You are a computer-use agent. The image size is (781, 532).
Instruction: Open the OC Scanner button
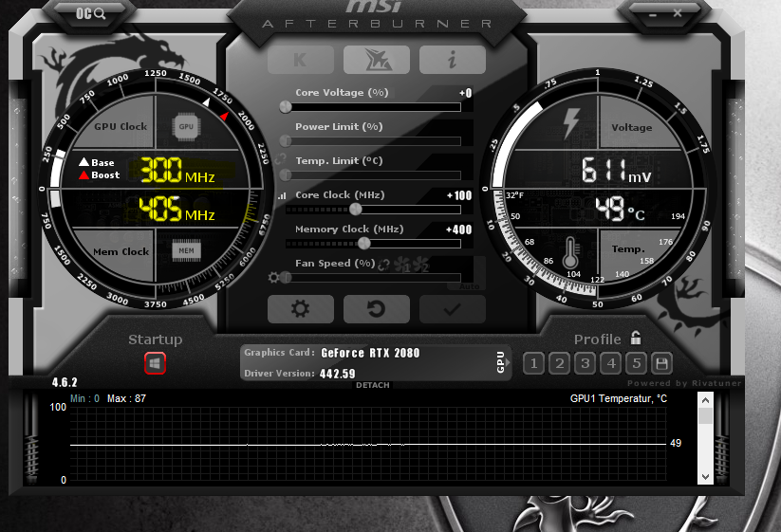[90, 13]
